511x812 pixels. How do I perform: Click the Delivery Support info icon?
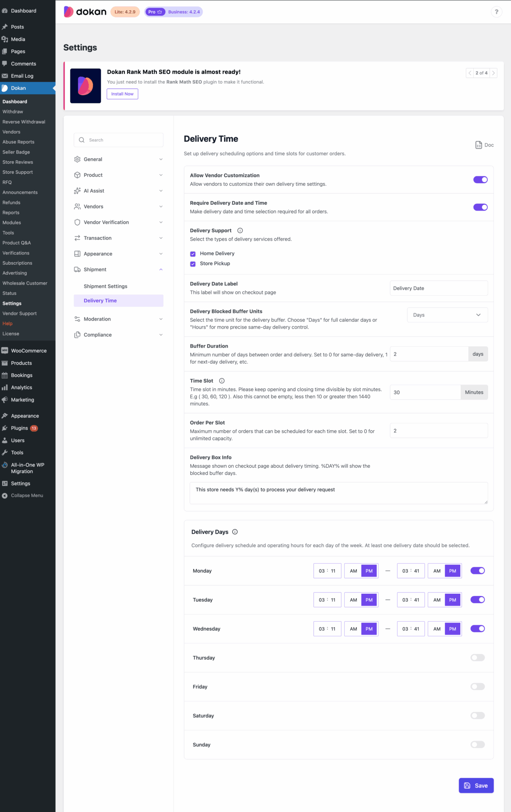240,230
